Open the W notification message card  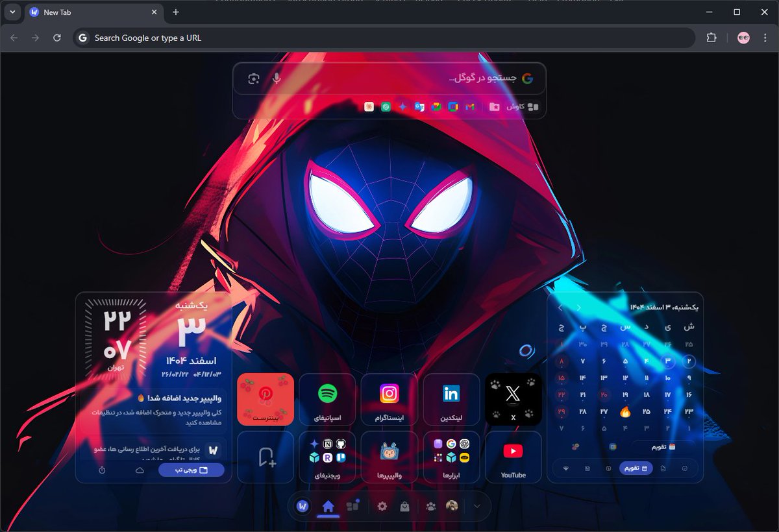tap(153, 448)
